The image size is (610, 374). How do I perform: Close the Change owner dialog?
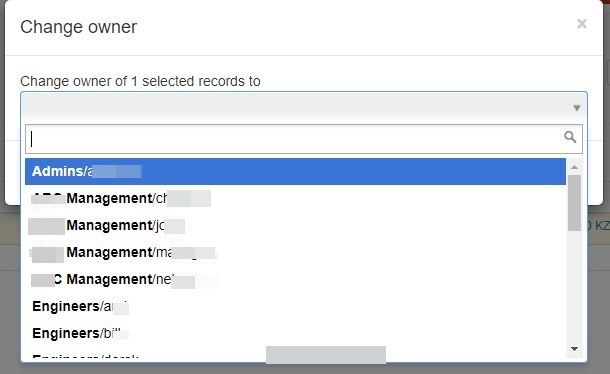coord(582,24)
